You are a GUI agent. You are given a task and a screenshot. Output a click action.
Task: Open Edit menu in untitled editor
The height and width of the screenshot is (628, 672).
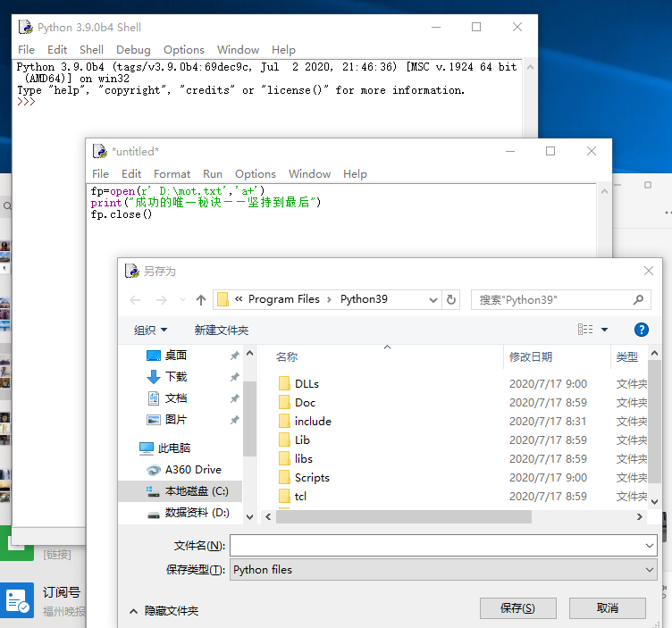(x=131, y=174)
